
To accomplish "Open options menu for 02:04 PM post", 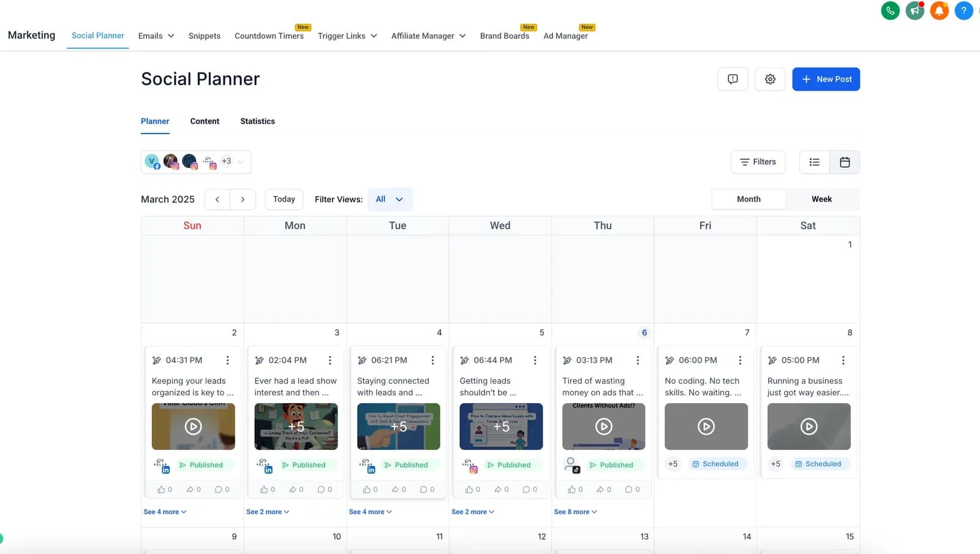I will [330, 360].
